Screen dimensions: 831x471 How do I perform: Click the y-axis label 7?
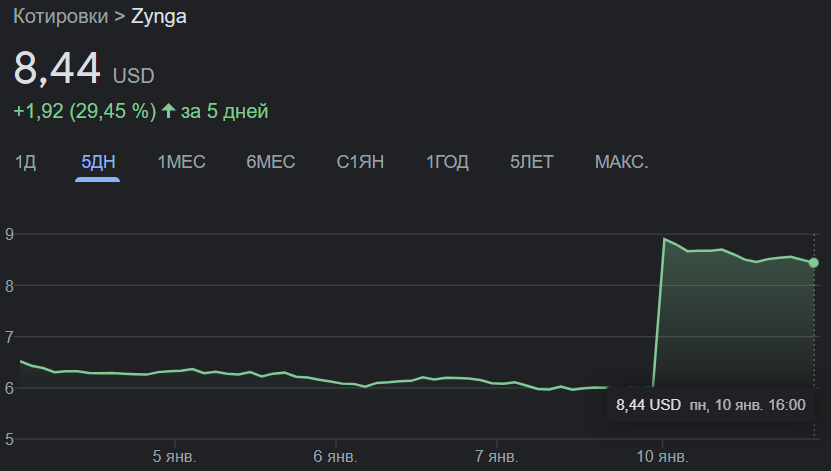9,337
